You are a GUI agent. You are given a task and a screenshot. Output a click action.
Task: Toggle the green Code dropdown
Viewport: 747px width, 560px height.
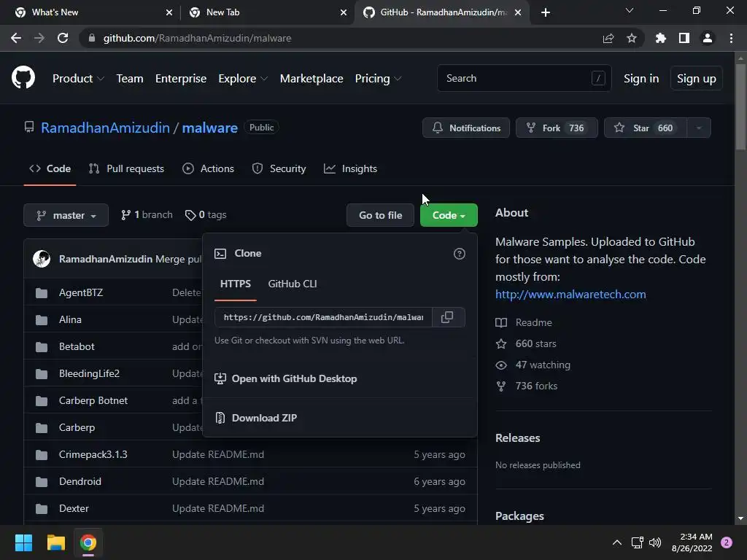[449, 215]
